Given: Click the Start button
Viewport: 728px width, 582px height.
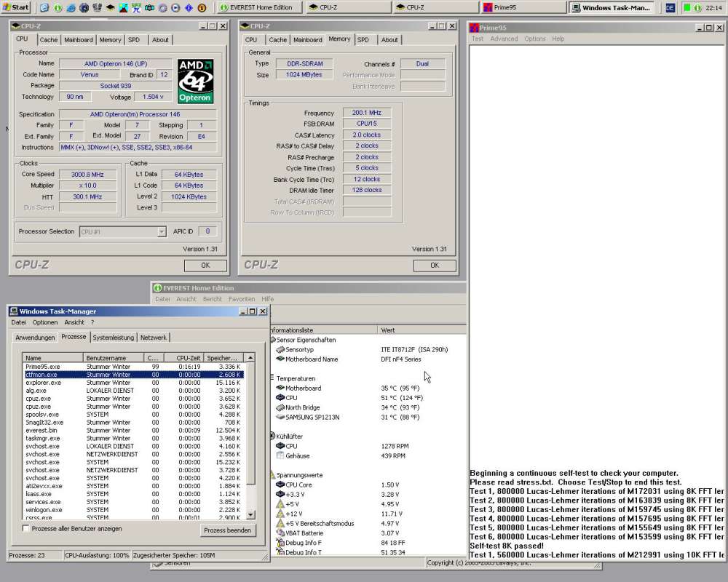Looking at the screenshot, I should pos(16,7).
